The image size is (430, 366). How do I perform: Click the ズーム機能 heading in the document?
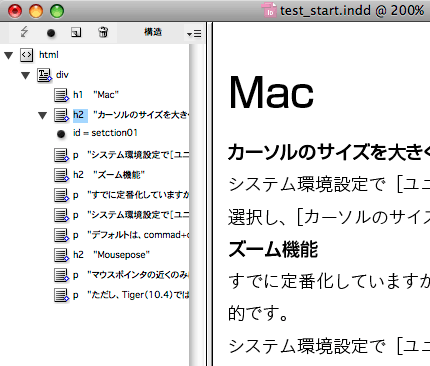(x=273, y=249)
